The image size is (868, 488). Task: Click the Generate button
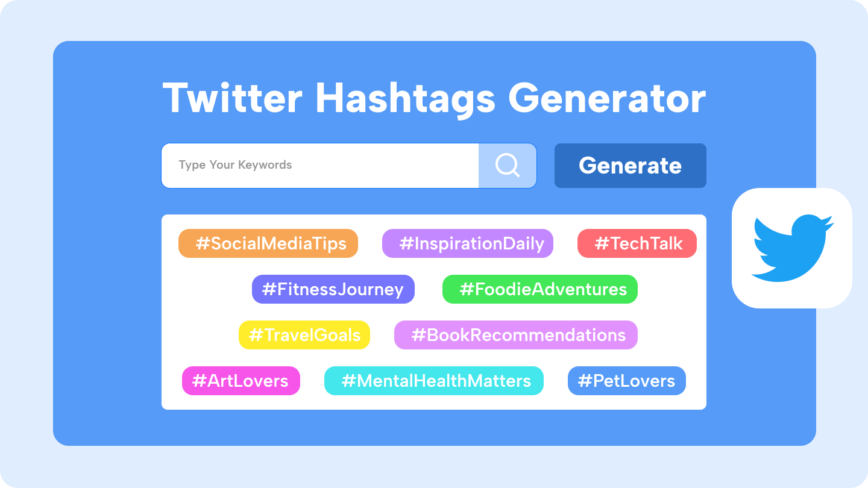pyautogui.click(x=630, y=166)
